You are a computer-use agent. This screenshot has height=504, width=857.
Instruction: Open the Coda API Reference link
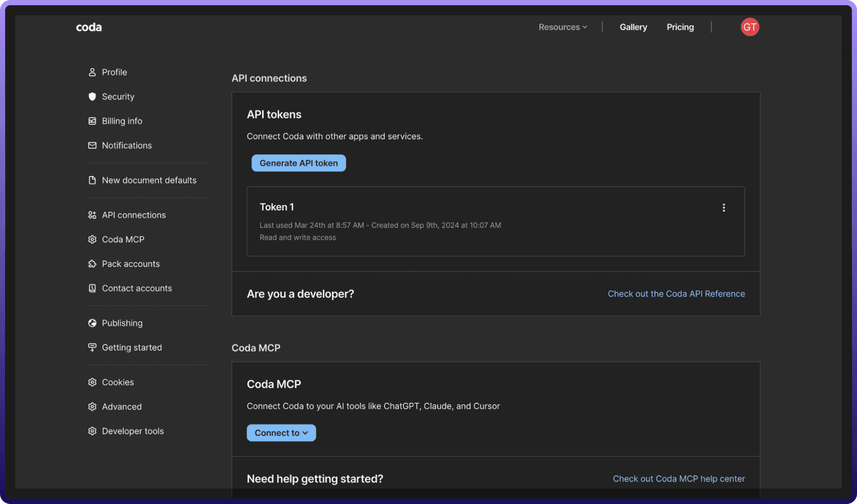coord(676,294)
